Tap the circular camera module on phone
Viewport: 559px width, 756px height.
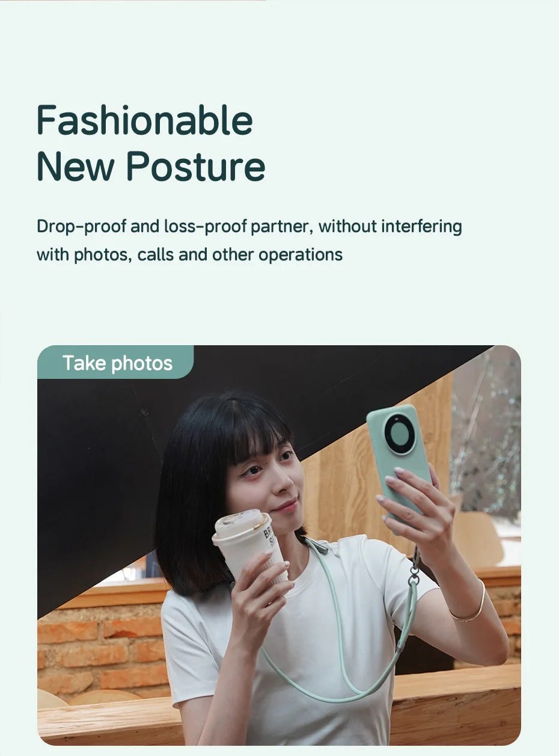pos(400,434)
